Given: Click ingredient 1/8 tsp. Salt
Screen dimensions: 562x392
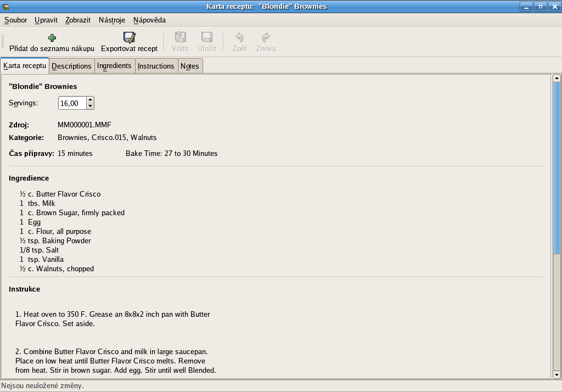Looking at the screenshot, I should pos(39,250).
